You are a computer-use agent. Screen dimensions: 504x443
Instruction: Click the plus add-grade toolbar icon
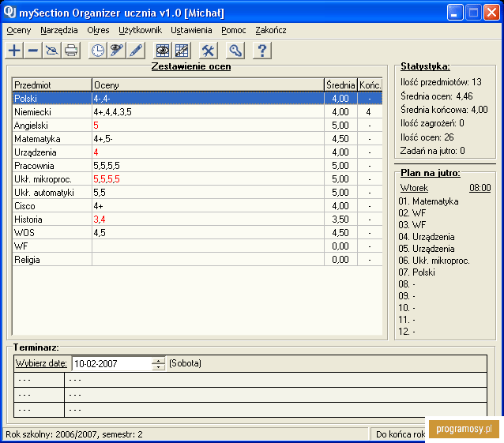(14, 51)
